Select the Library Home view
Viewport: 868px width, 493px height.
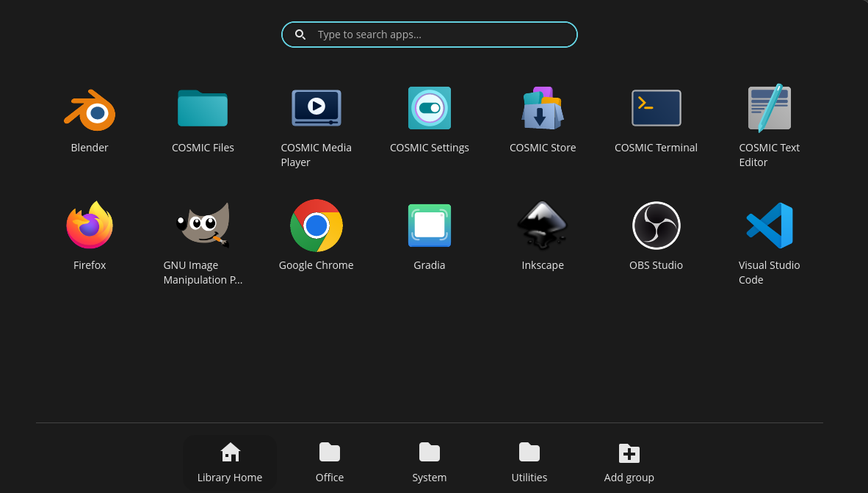(x=230, y=461)
